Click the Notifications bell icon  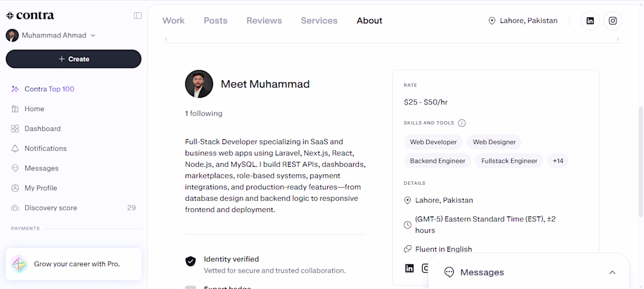[15, 148]
